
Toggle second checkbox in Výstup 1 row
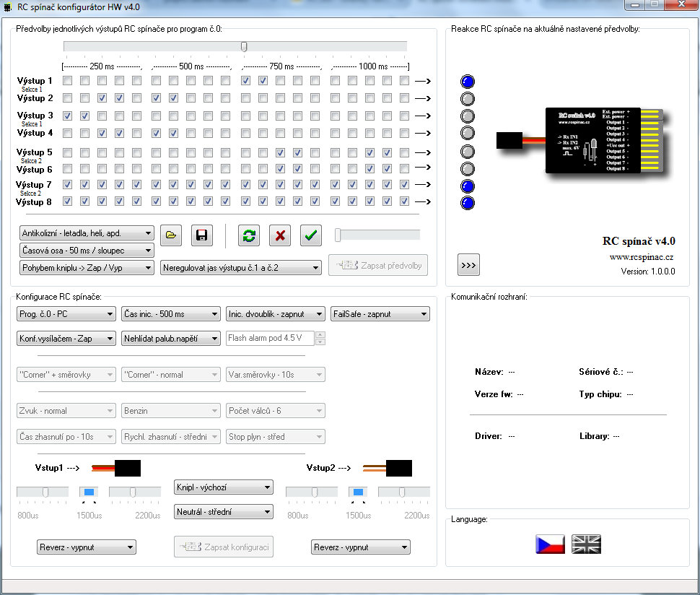(85, 81)
